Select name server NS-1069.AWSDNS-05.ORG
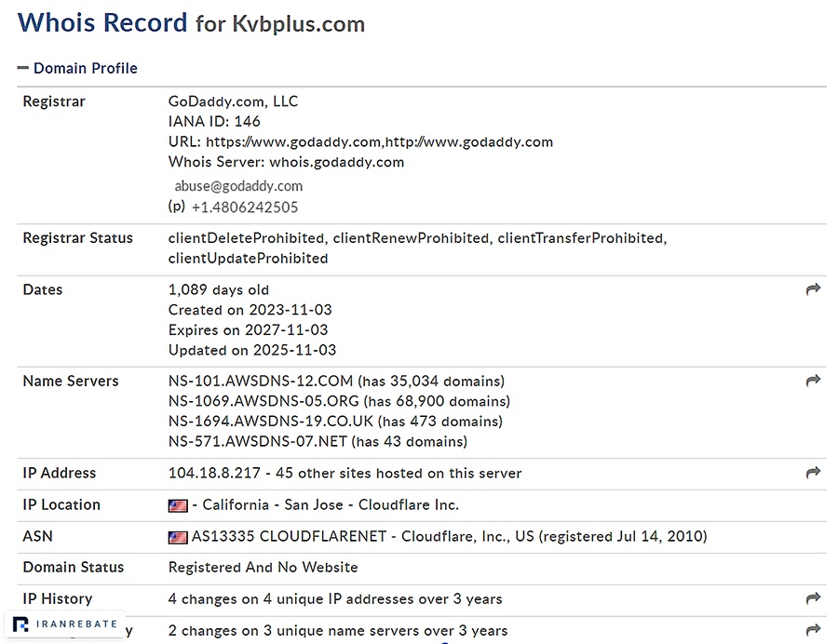 (264, 401)
